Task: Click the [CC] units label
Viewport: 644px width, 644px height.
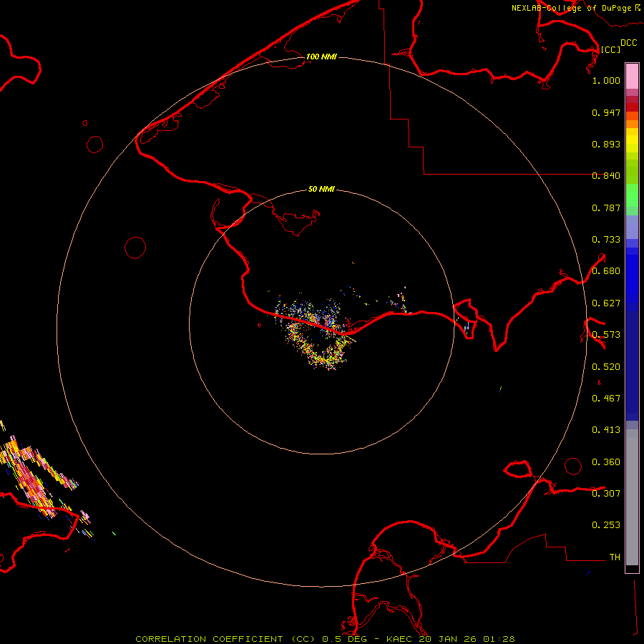Action: (x=610, y=49)
